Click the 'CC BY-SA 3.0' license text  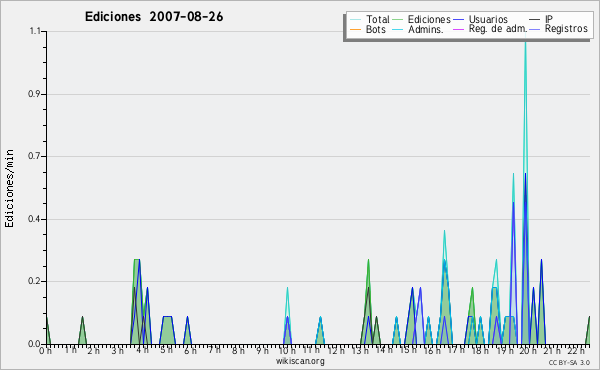[569, 362]
